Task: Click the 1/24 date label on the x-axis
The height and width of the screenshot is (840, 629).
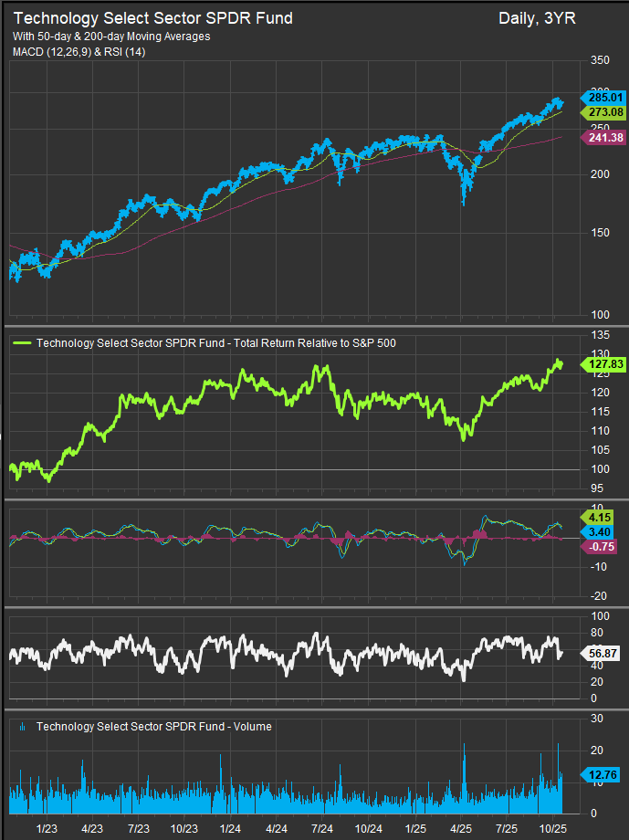Action: pyautogui.click(x=231, y=828)
